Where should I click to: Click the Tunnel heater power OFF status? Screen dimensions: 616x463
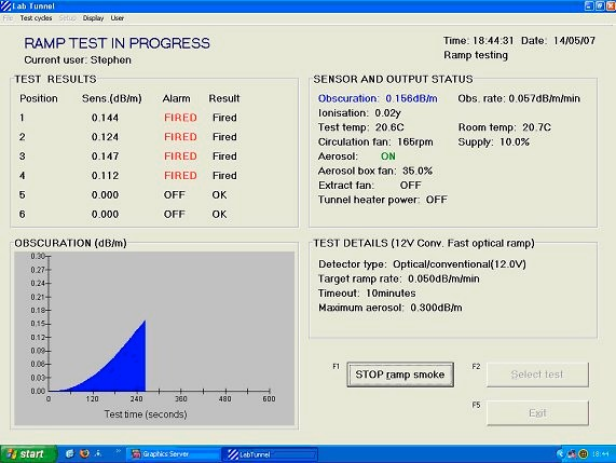[x=383, y=200]
